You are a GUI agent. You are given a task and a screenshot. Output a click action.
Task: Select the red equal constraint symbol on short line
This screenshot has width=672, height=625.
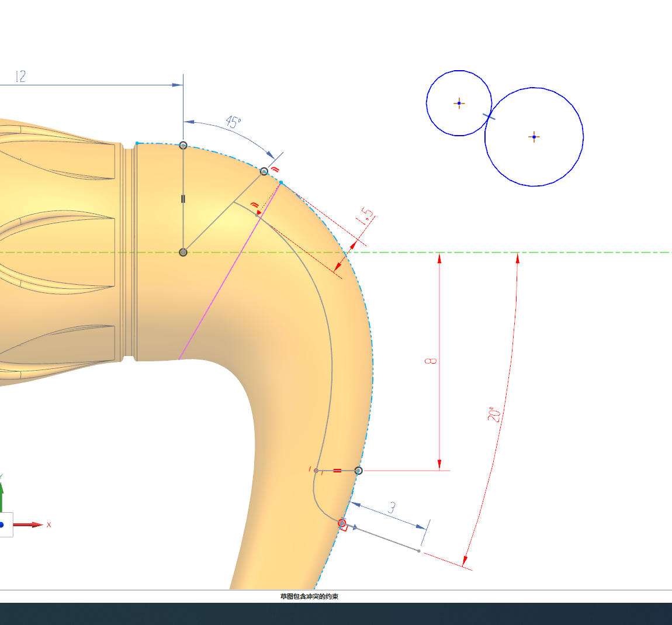tap(337, 471)
